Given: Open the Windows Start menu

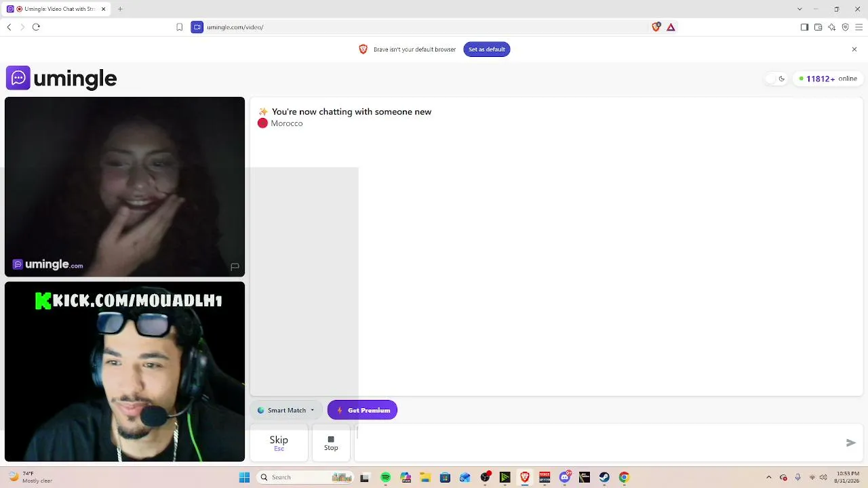Looking at the screenshot, I should (x=245, y=477).
